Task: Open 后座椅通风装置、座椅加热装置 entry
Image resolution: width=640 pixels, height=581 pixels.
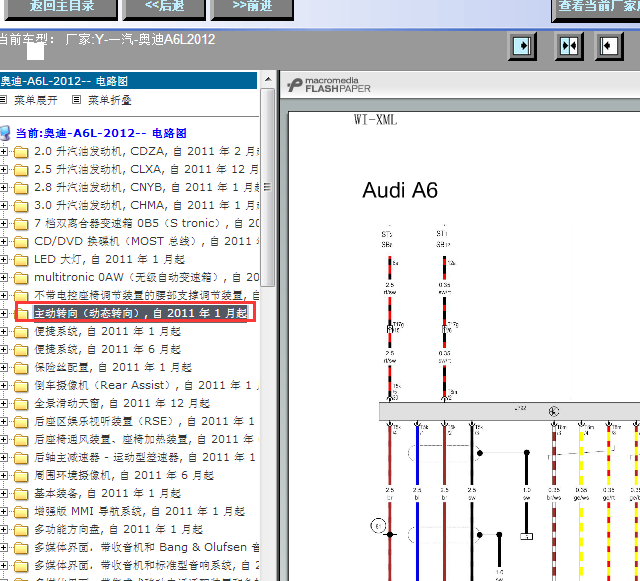Action: (x=146, y=439)
